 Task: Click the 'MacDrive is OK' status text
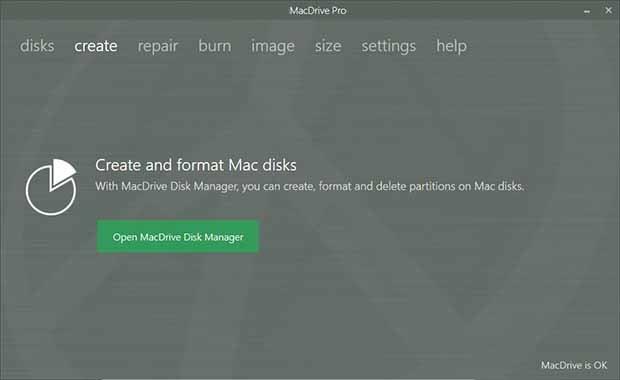(574, 365)
